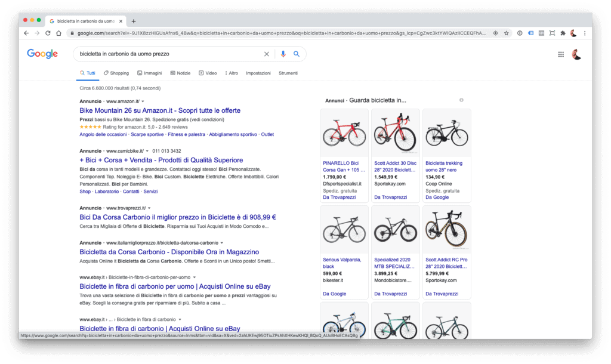Show info about shopping ads
The height and width of the screenshot is (364, 611).
pyautogui.click(x=461, y=100)
